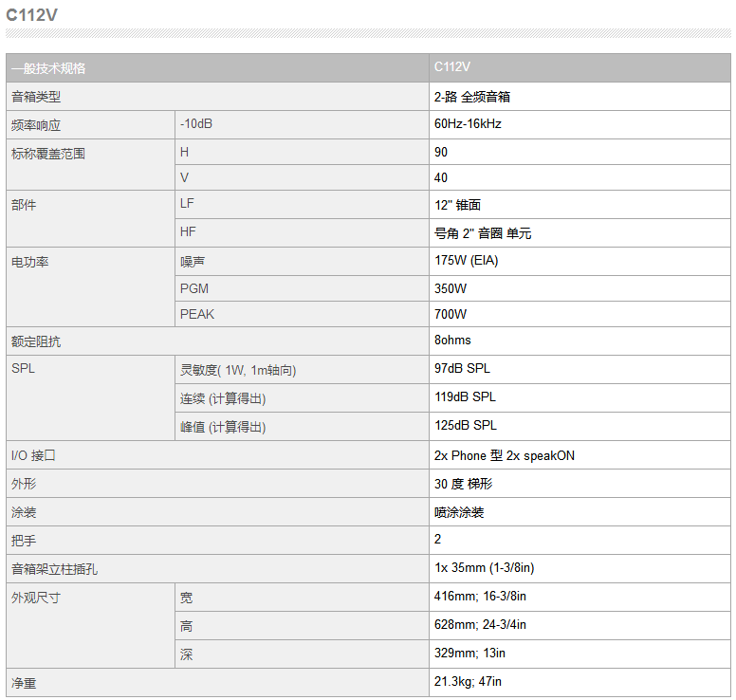Viewport: 736px width, 700px height.
Task: Select the 'V' coverage sub-label
Action: 184,178
